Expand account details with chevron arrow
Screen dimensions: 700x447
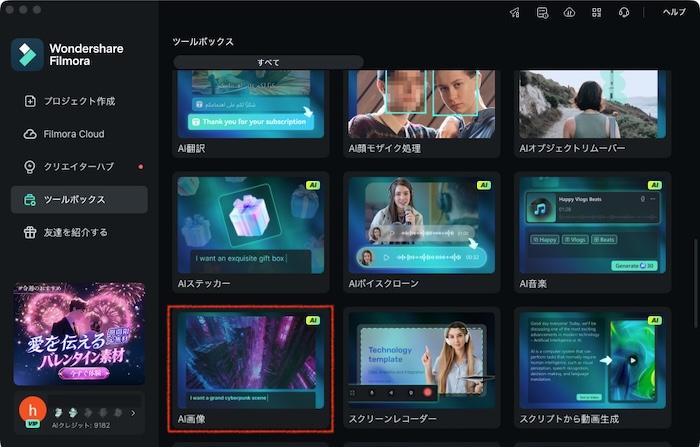pos(133,413)
